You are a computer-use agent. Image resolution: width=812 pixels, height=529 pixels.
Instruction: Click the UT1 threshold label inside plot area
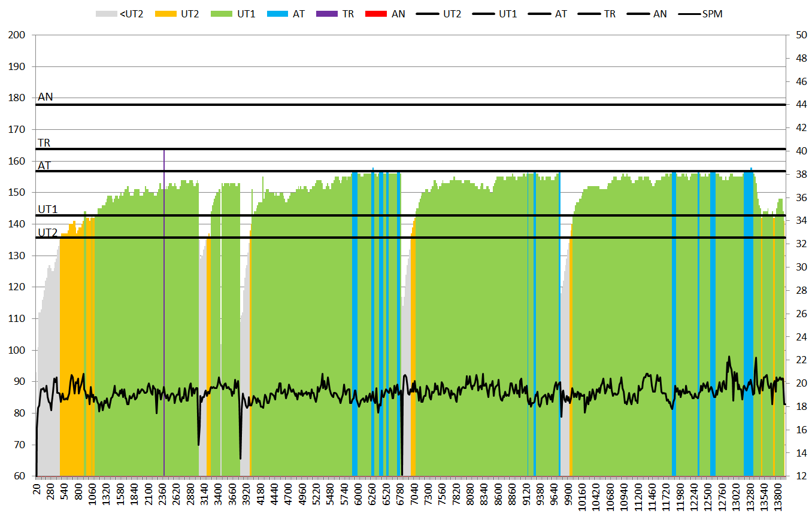[x=47, y=209]
